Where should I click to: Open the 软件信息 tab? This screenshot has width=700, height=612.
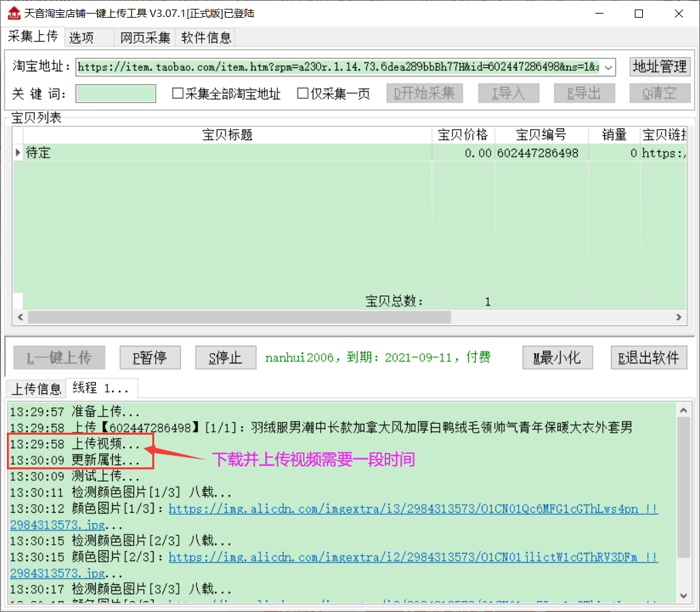(206, 38)
